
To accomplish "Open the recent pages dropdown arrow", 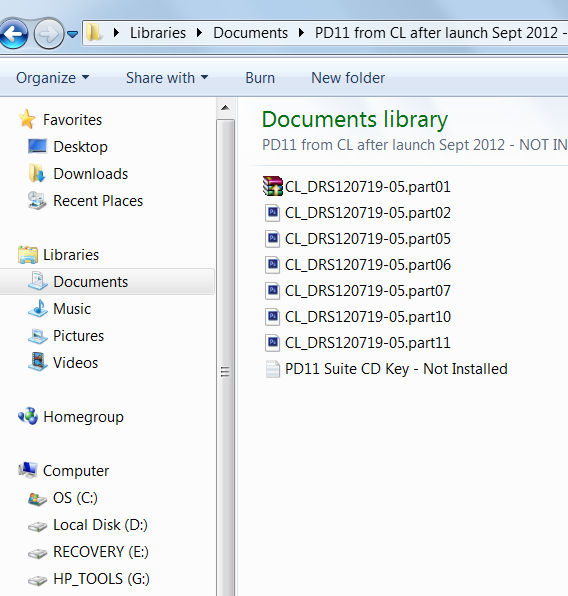I will [x=72, y=34].
